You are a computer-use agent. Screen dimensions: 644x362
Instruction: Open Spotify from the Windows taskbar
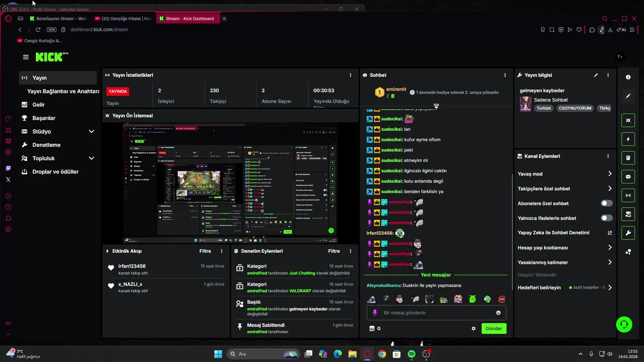[412, 354]
